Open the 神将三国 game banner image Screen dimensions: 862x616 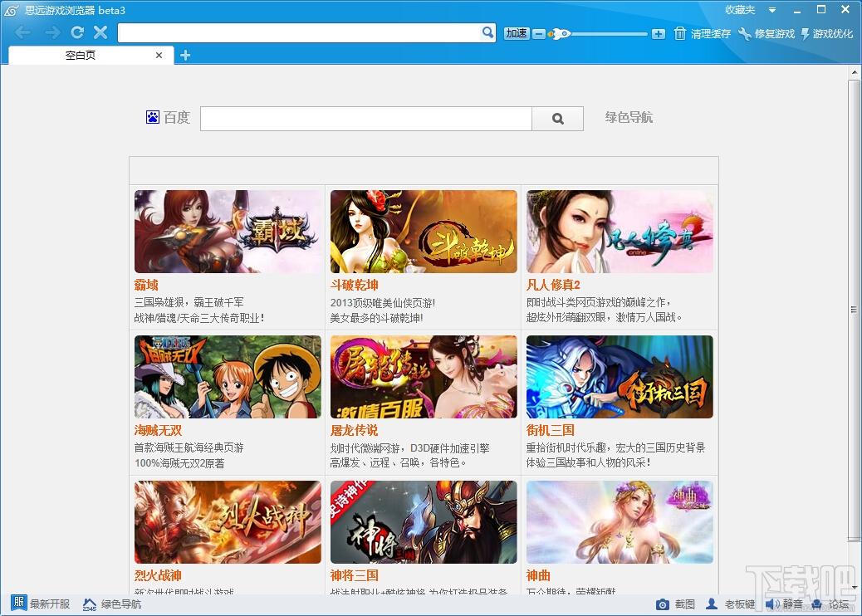tap(424, 522)
